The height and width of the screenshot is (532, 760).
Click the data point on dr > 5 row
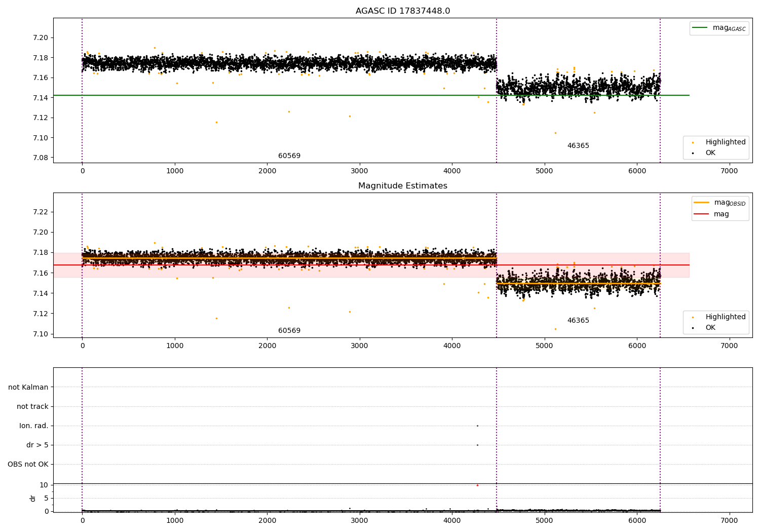(x=477, y=445)
